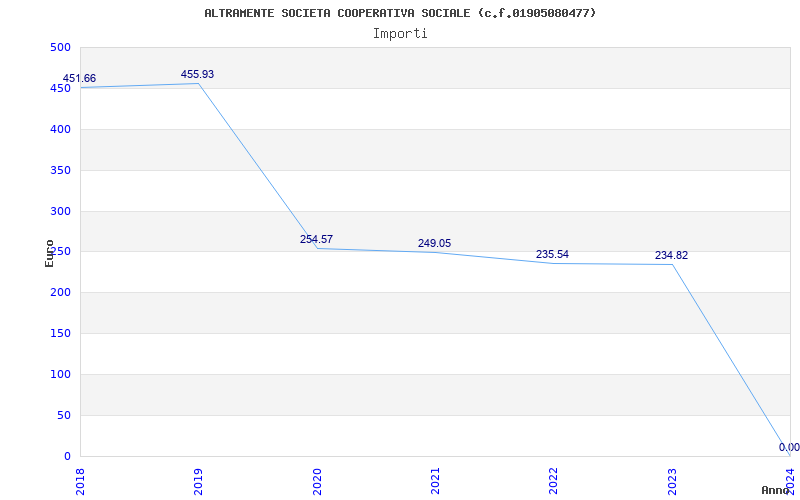Click the 234.82 data label

(671, 256)
